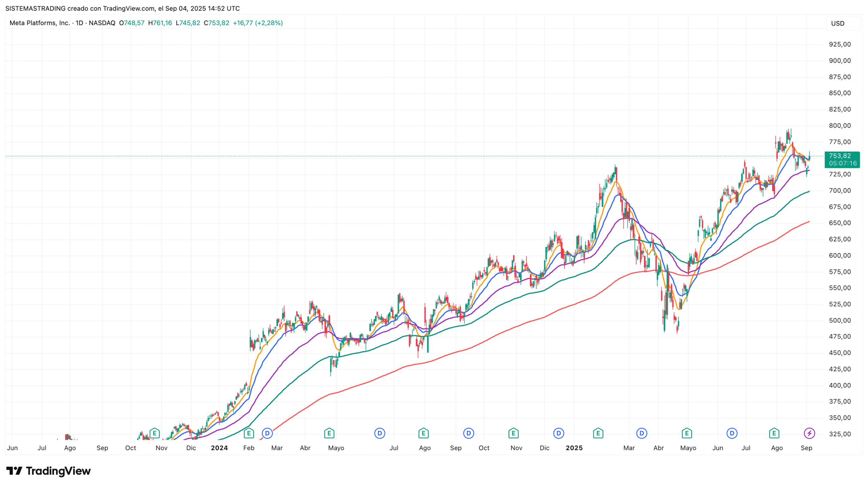This screenshot has height=487, width=868.
Task: Click the dividend D marker after Feb 2024 earnings
Action: pyautogui.click(x=268, y=433)
